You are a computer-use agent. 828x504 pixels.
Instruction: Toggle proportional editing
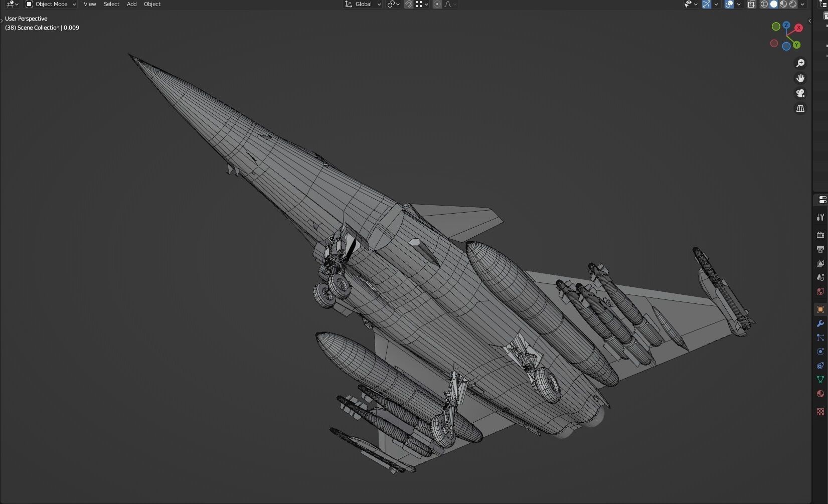tap(437, 4)
